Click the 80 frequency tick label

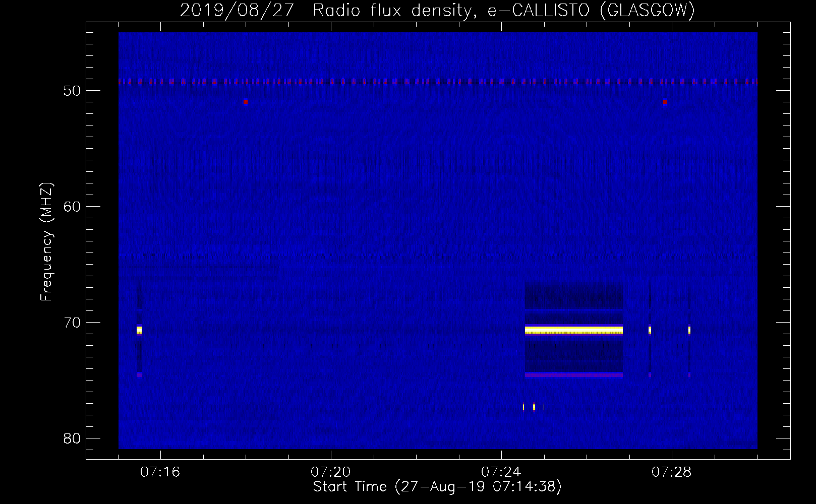click(x=72, y=438)
